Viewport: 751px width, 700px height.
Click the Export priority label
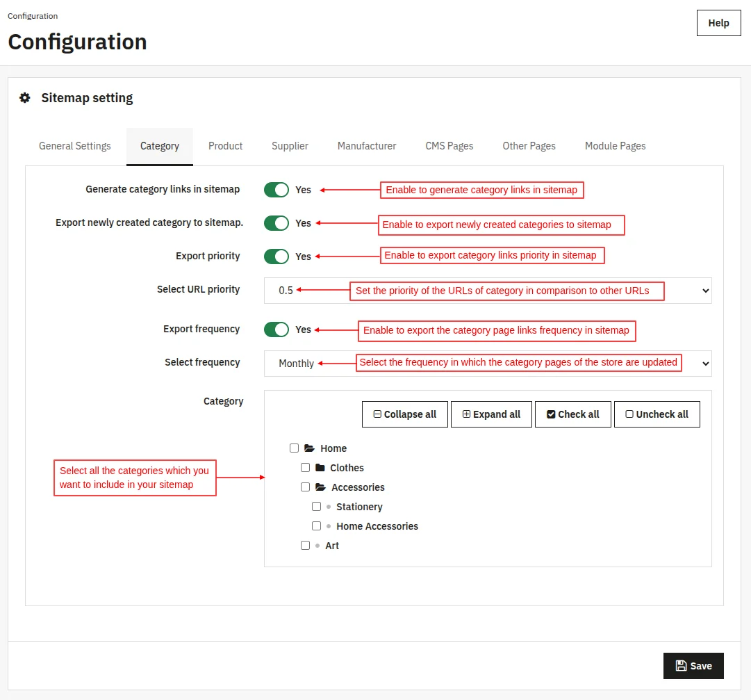click(208, 256)
